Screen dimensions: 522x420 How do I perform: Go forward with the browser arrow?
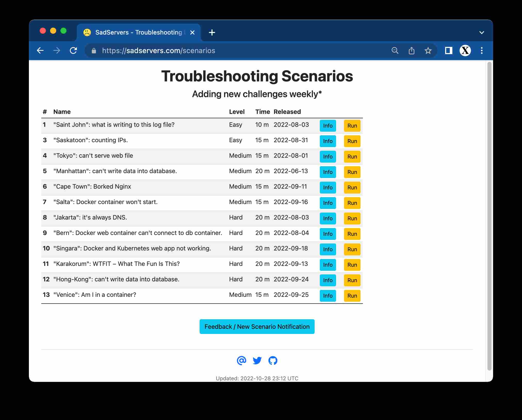[57, 51]
